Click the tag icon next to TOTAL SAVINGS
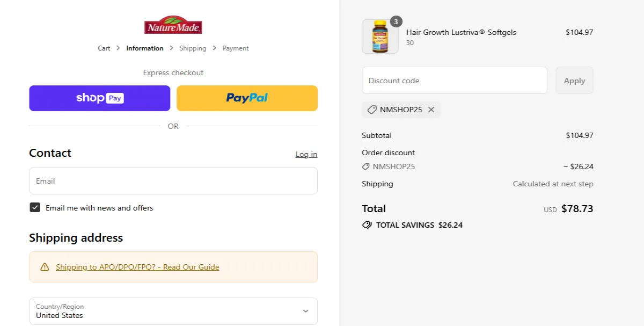 click(x=367, y=224)
